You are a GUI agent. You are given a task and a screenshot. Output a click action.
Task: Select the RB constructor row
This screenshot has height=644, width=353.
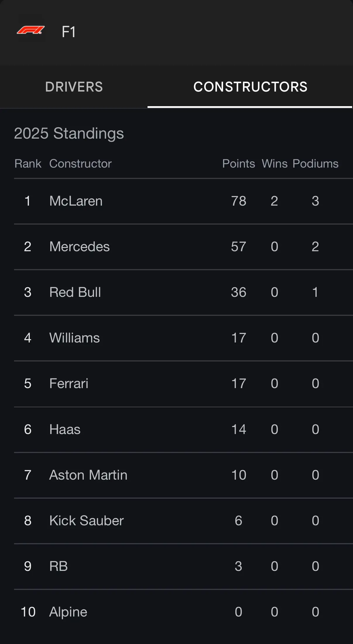coord(184,566)
